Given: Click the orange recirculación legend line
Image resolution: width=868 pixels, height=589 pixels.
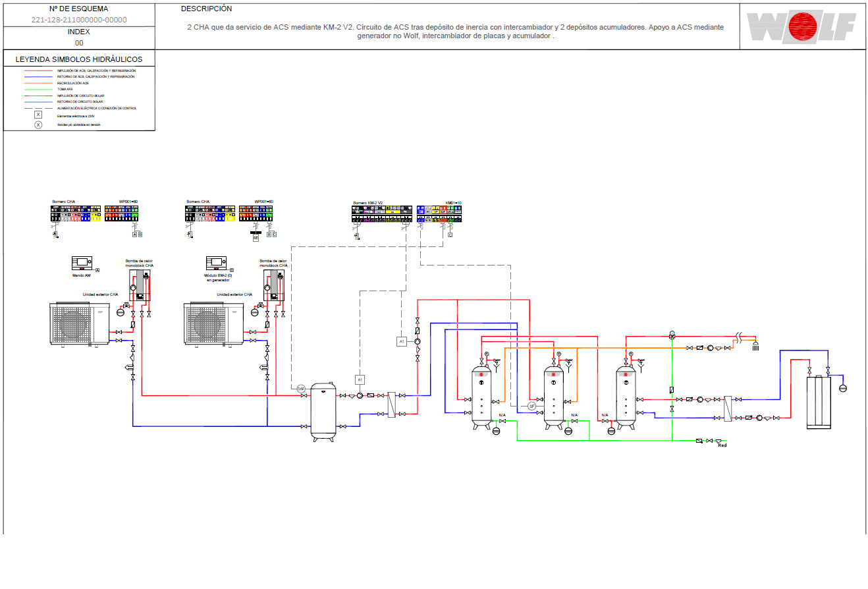Looking at the screenshot, I should (x=38, y=83).
